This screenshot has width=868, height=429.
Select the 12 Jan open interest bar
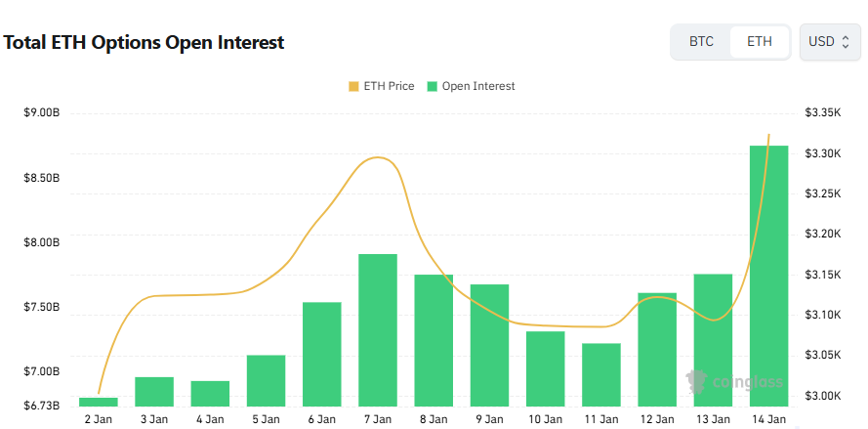(657, 349)
